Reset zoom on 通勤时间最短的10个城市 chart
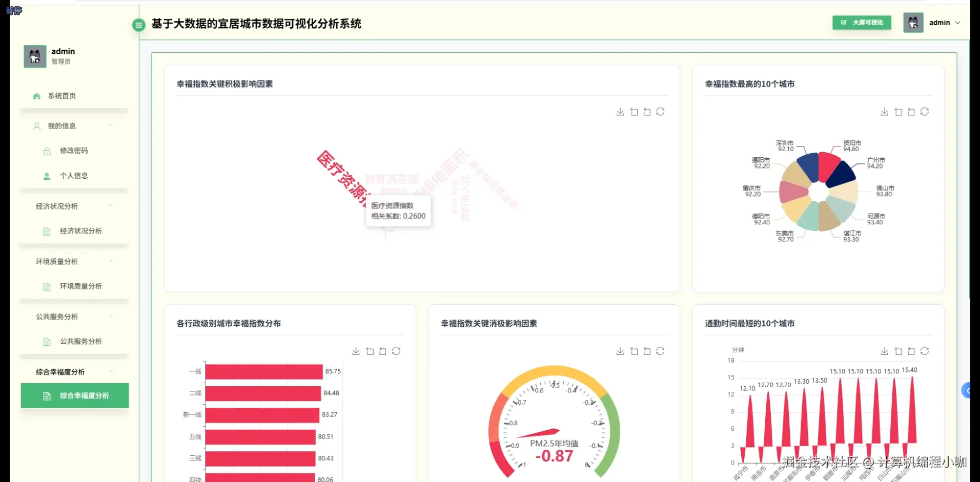This screenshot has width=980, height=482. click(911, 351)
